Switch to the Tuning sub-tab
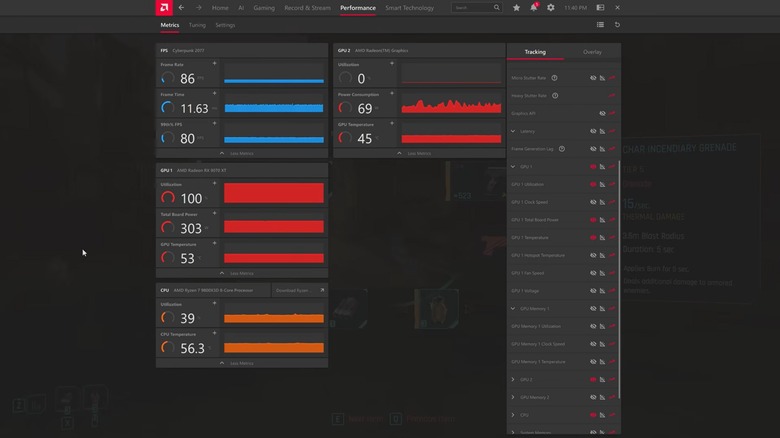 tap(197, 25)
